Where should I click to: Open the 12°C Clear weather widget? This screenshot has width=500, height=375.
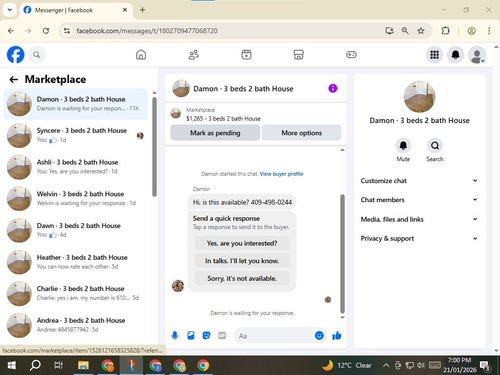[347, 365]
